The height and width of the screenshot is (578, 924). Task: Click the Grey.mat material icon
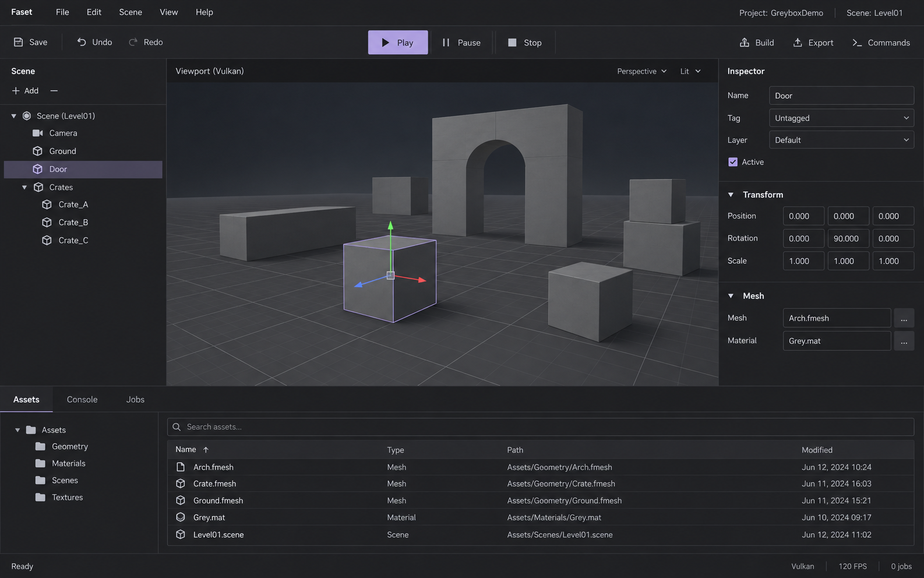tap(181, 517)
